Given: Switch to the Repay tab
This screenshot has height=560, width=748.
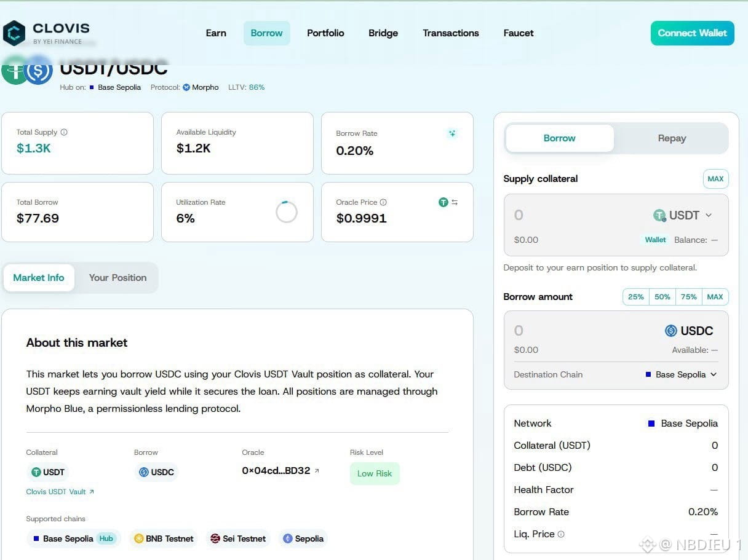Looking at the screenshot, I should click(672, 138).
